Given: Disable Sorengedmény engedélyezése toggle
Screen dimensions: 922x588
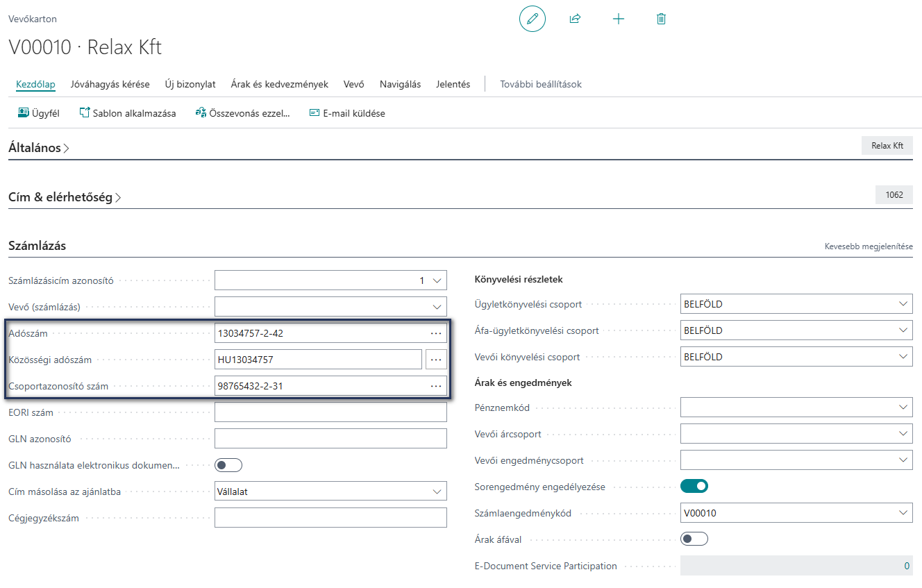Looking at the screenshot, I should 694,486.
